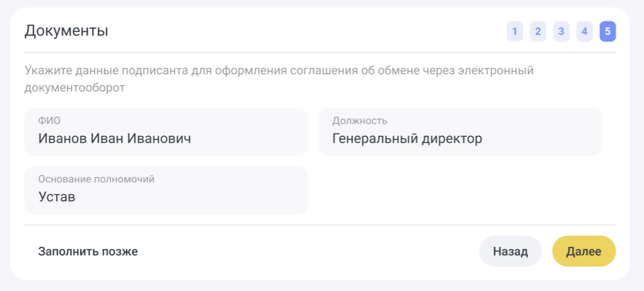
Task: Click the word документооборот in the description
Action: [75, 88]
